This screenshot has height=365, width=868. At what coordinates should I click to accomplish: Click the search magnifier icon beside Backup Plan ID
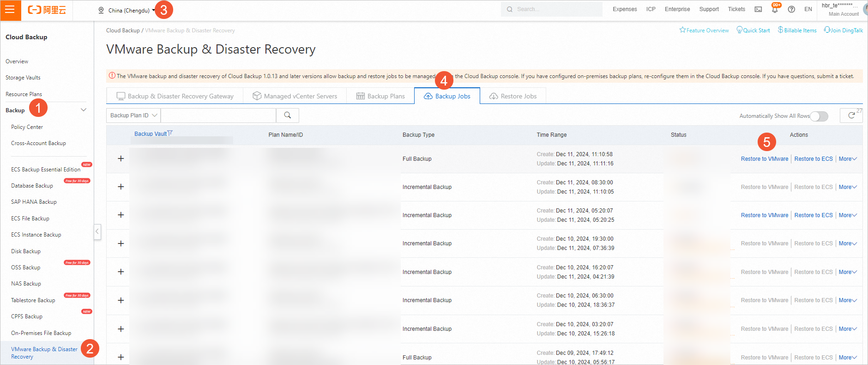click(288, 116)
